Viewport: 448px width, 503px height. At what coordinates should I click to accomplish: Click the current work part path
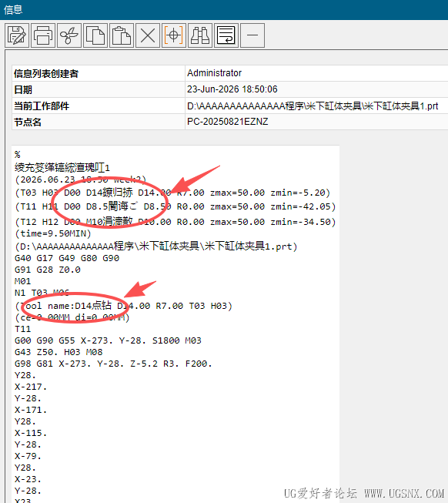313,106
